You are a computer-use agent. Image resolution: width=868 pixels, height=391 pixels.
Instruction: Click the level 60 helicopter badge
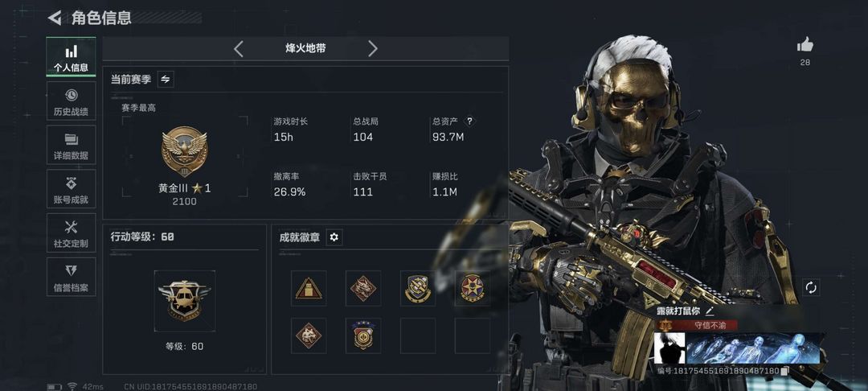(184, 301)
